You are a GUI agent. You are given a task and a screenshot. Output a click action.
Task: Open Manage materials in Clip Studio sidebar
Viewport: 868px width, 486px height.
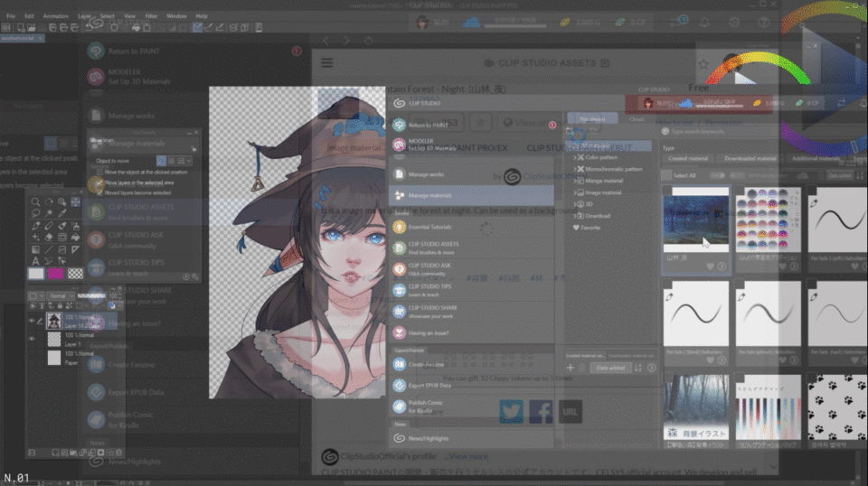[x=430, y=195]
